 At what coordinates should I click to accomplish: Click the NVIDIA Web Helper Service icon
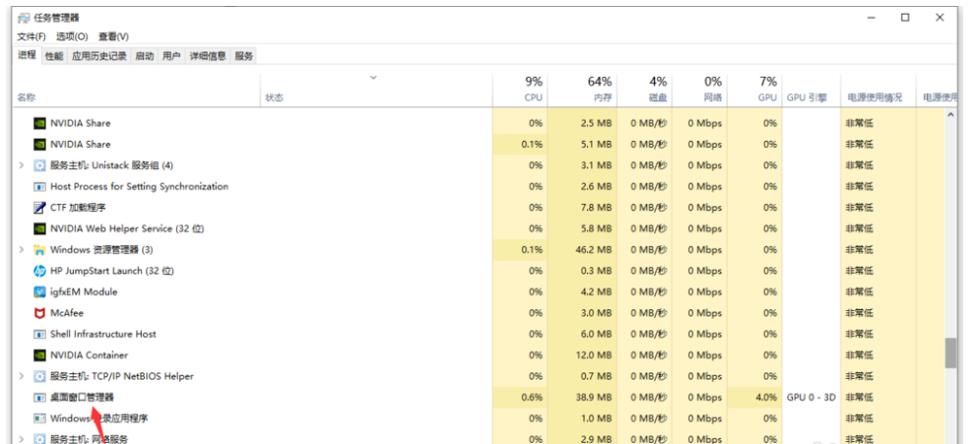point(39,228)
